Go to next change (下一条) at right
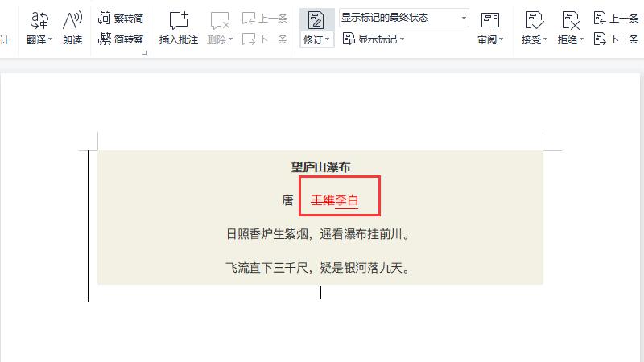Viewport: 644px width, 362px height. tap(616, 39)
